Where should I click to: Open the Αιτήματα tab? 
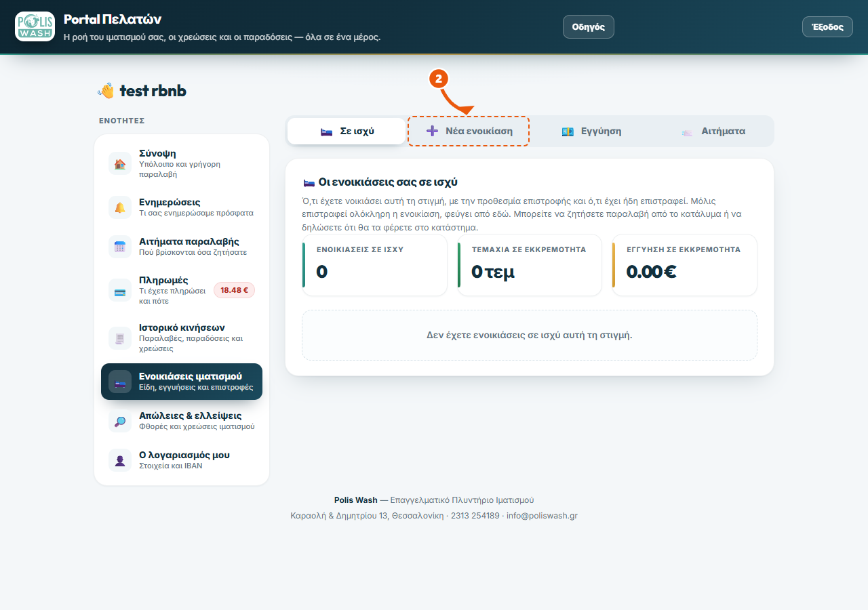click(x=712, y=131)
